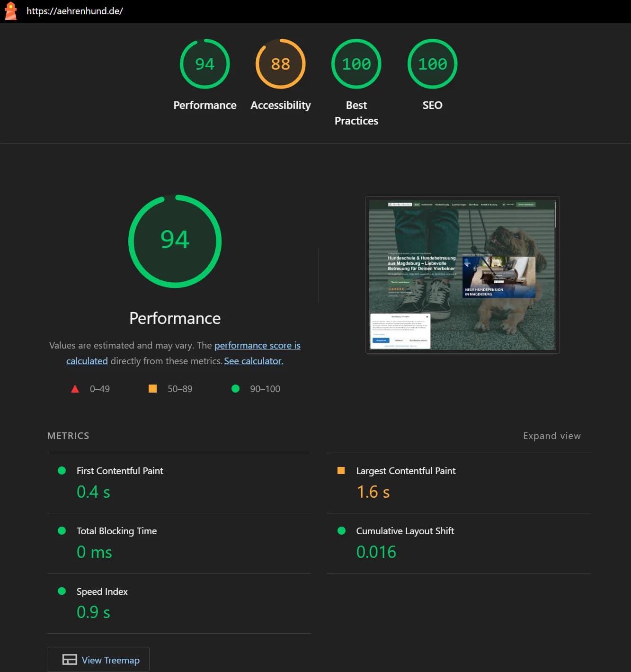The width and height of the screenshot is (631, 672).
Task: Open the website screenshot thumbnail
Action: click(x=462, y=275)
